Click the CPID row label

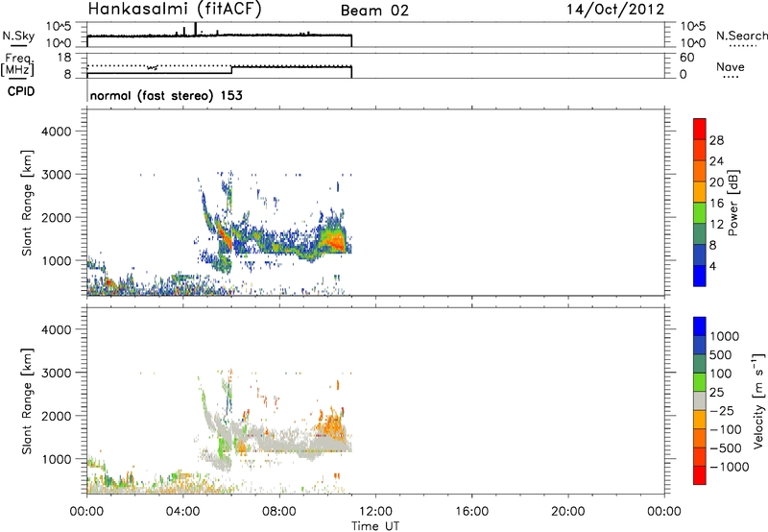(20, 91)
